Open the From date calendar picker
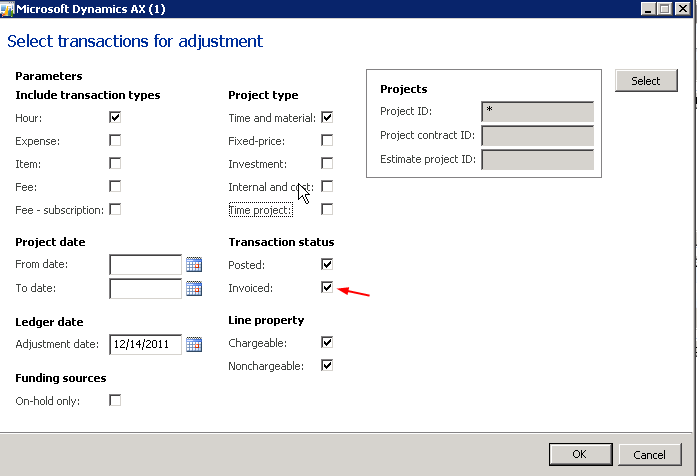The image size is (697, 476). [194, 265]
